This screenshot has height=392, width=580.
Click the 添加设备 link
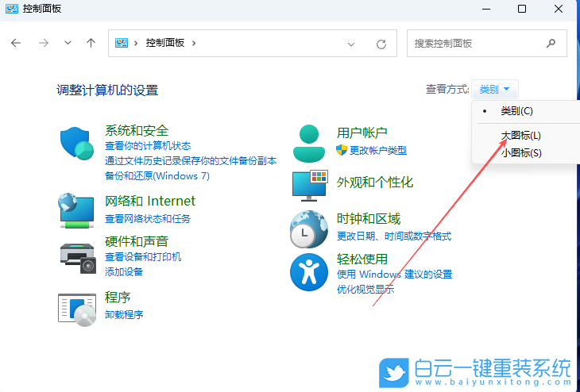click(x=124, y=272)
